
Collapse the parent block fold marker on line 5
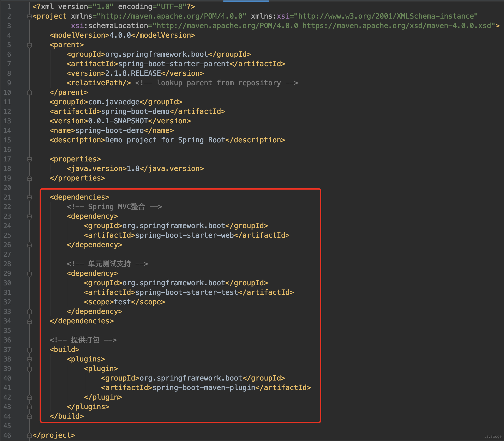(x=30, y=45)
